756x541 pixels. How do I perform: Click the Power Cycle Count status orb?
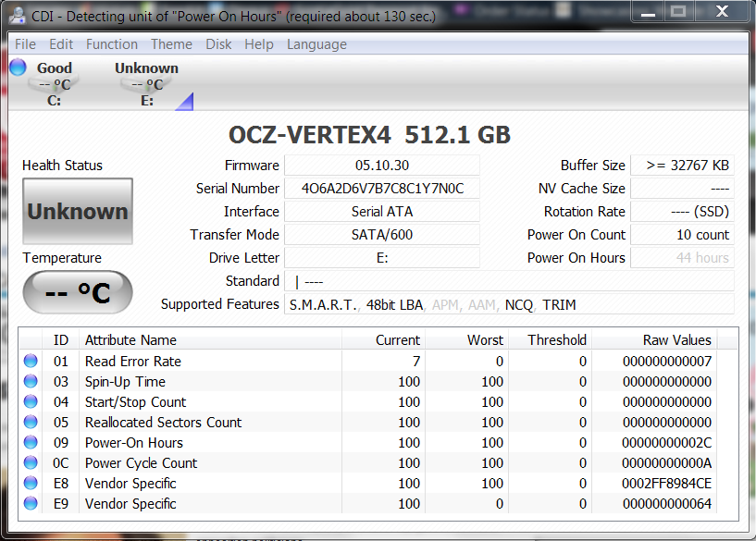pos(31,463)
